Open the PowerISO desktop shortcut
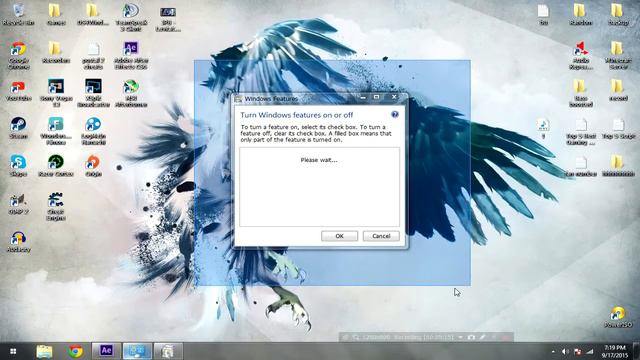The image size is (640, 360). coord(618,317)
